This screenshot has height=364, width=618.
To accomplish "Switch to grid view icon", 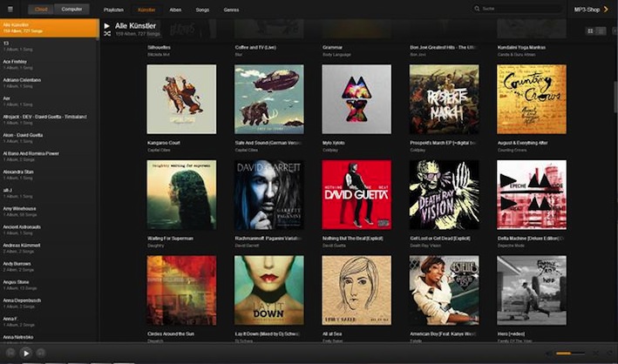I will [x=590, y=30].
